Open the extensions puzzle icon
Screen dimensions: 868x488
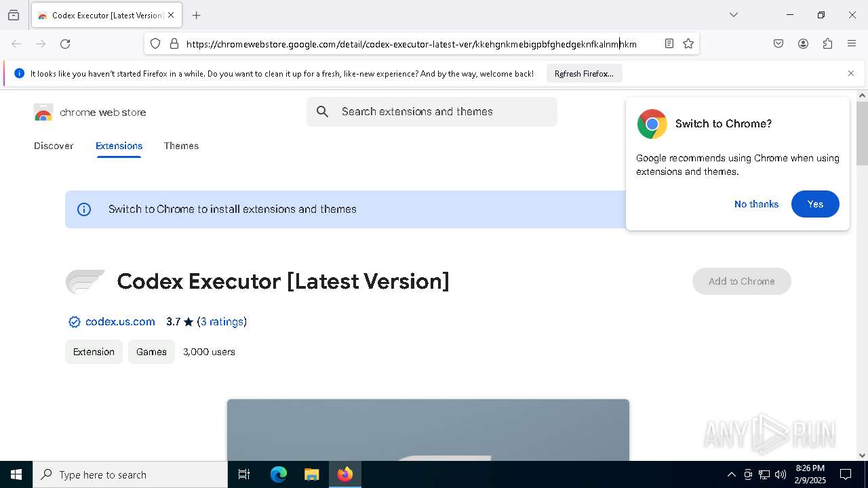point(827,43)
